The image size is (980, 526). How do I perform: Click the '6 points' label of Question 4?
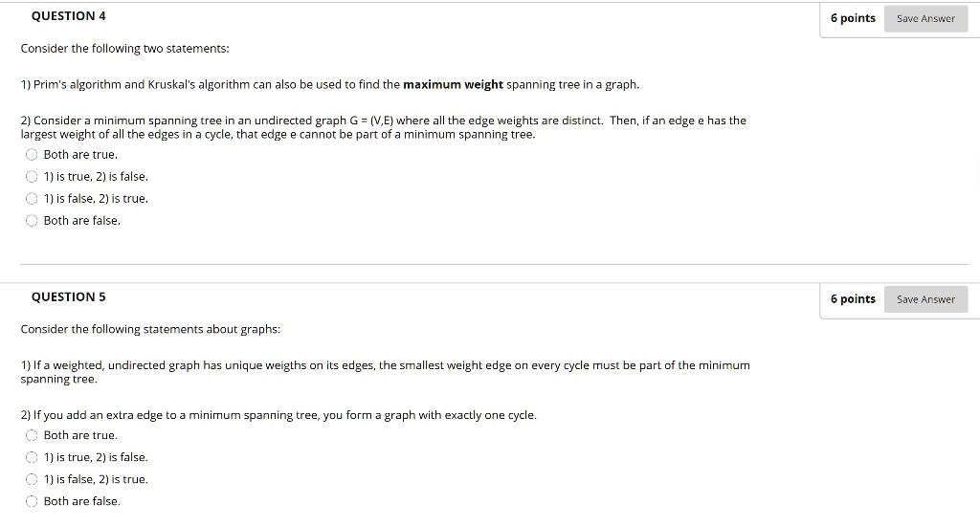853,18
